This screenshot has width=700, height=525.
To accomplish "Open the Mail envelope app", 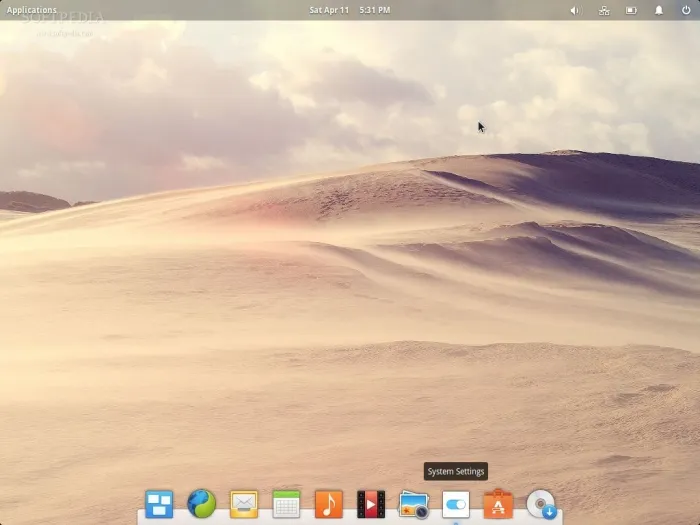I will pyautogui.click(x=244, y=504).
